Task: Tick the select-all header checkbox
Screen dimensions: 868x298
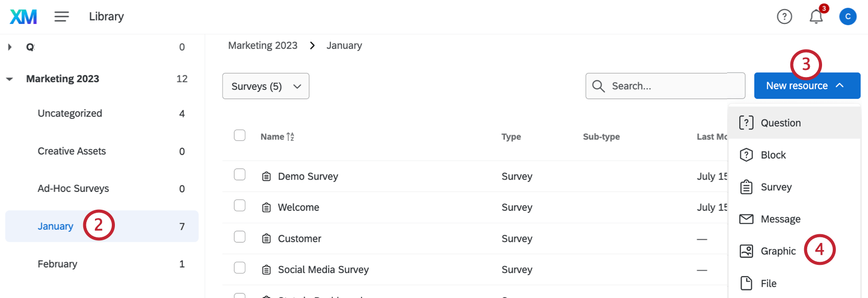Action: [239, 135]
